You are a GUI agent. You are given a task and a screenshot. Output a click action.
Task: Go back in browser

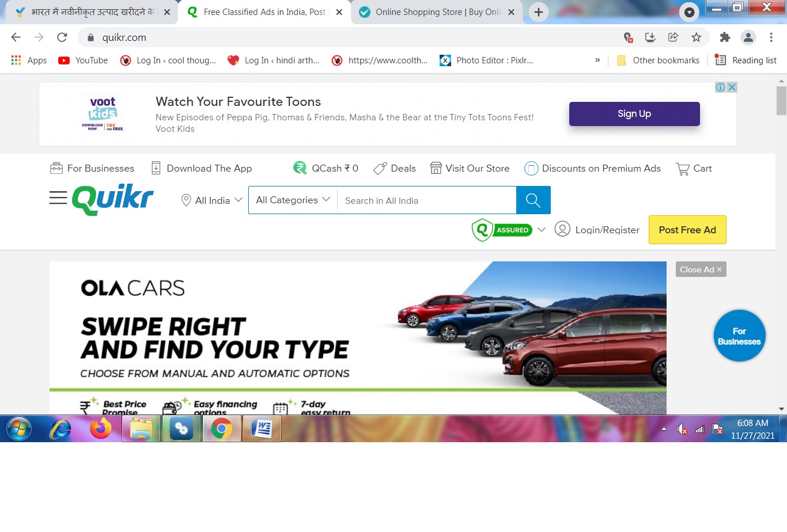pyautogui.click(x=16, y=37)
